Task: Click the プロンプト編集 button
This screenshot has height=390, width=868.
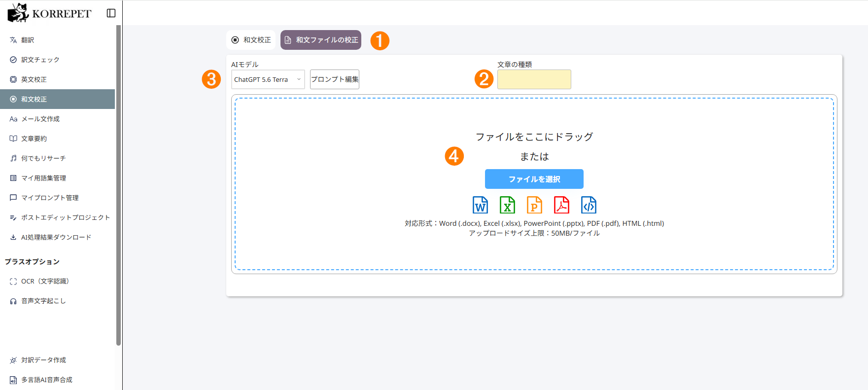Action: 335,79
